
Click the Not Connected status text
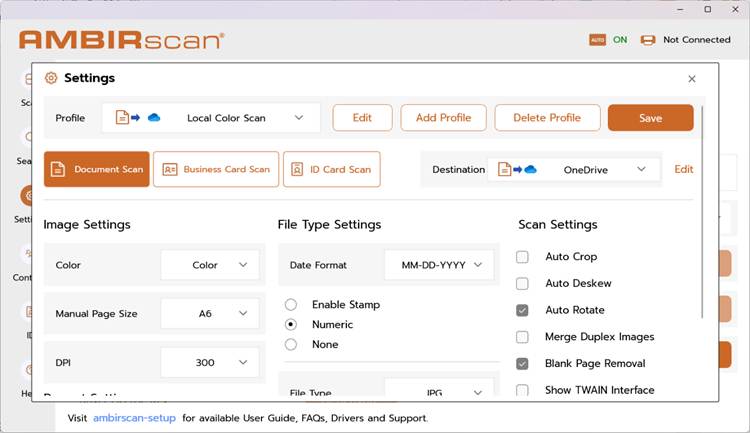[696, 40]
